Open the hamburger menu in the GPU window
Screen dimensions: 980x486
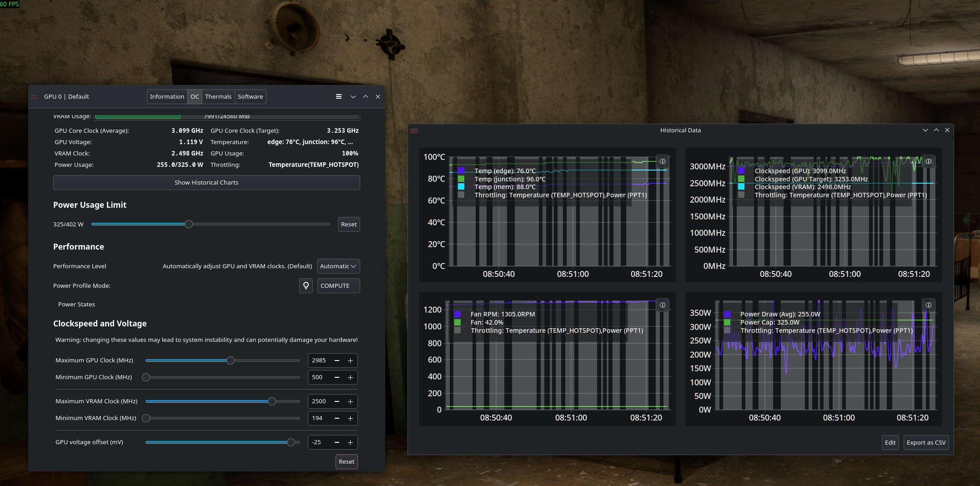[339, 96]
